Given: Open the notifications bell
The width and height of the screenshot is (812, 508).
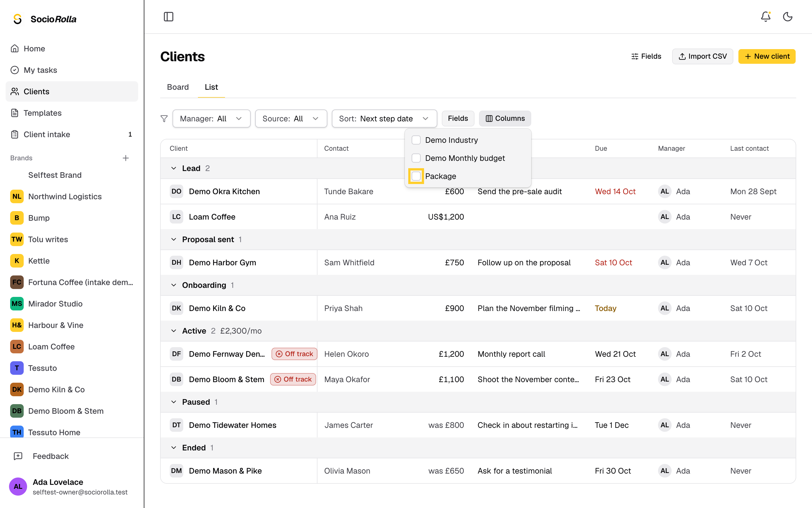Looking at the screenshot, I should [765, 16].
